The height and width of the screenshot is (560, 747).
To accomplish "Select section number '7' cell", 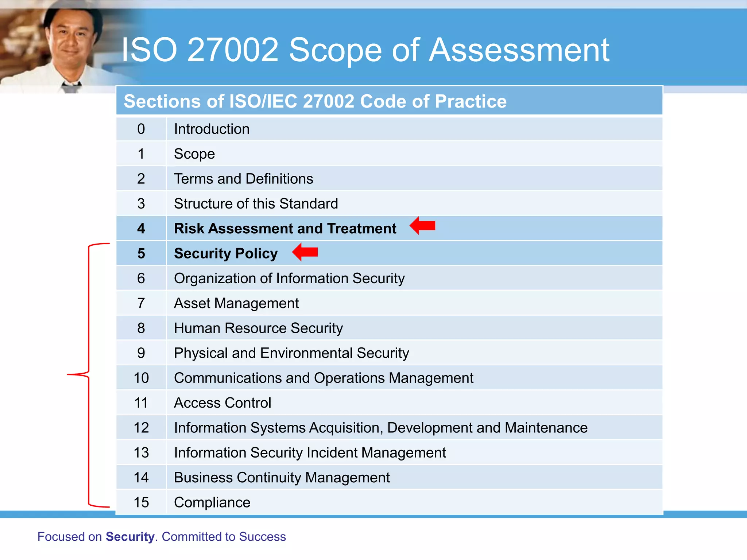I will point(141,303).
